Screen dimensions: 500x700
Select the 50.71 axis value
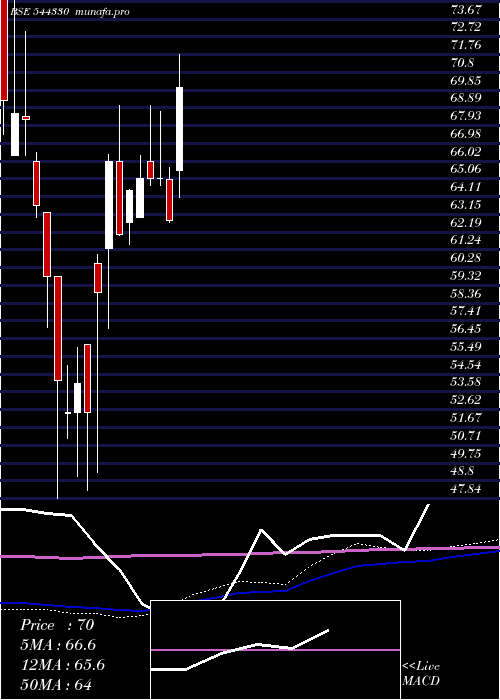click(466, 435)
